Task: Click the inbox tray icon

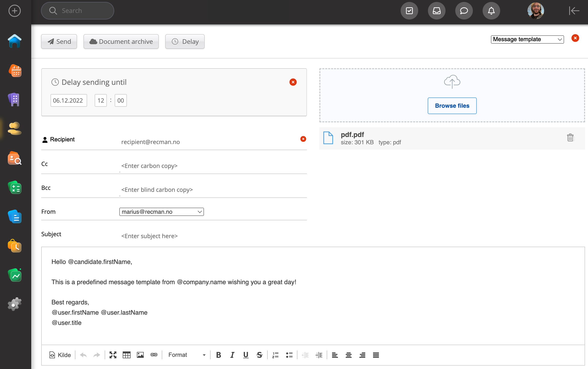Action: pyautogui.click(x=436, y=11)
